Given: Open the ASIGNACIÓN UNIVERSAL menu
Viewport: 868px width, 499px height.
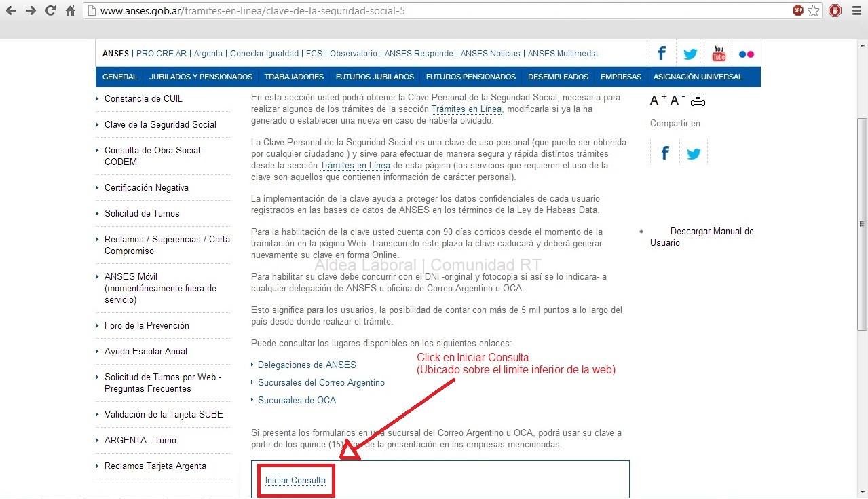Looking at the screenshot, I should [698, 77].
